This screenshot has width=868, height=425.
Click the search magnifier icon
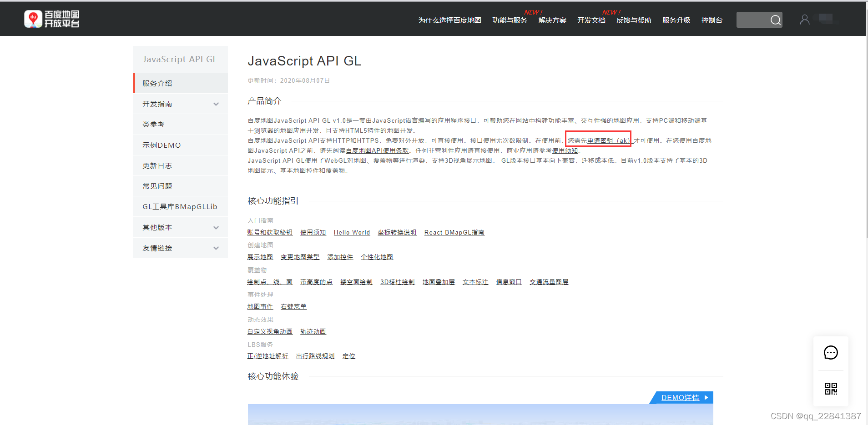tap(776, 20)
